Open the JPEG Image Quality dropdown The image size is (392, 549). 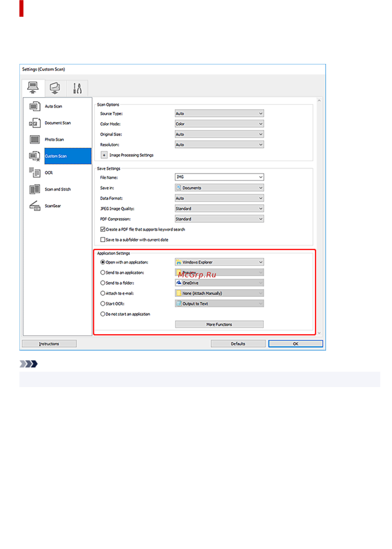[x=219, y=209]
